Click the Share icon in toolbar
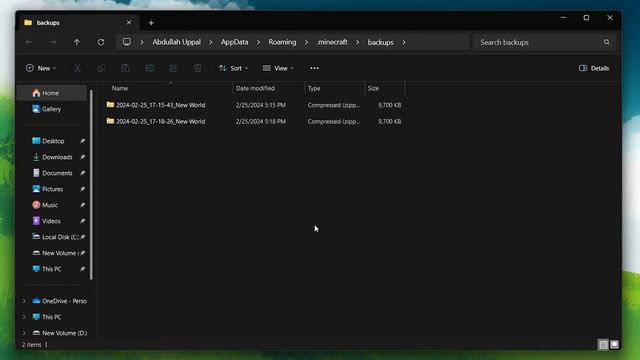 coord(173,68)
